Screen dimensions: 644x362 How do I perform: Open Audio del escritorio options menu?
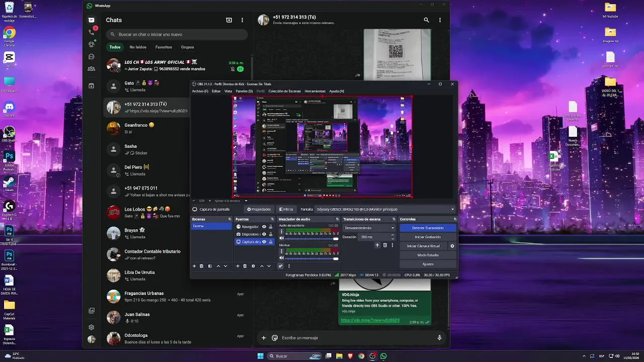[281, 232]
